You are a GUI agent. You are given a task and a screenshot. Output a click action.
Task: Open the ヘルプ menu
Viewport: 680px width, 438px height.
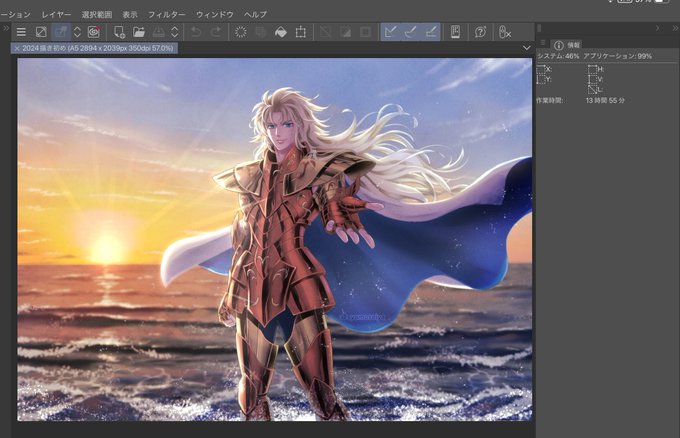click(x=255, y=15)
